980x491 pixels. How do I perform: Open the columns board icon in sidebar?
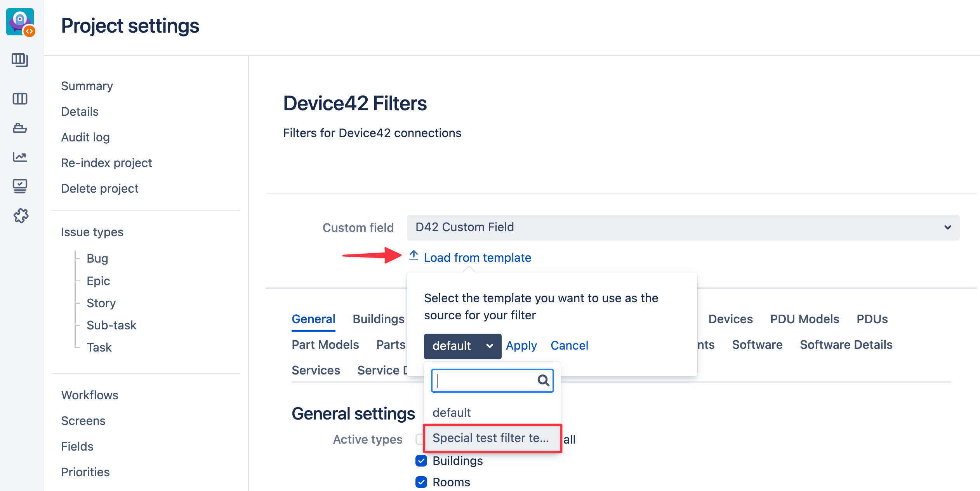coord(20,99)
